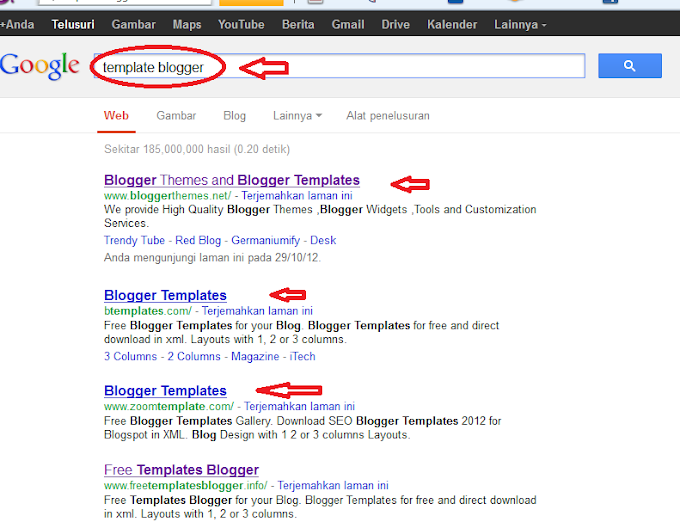
Task: Open Alat penelusuran search tools
Action: pyautogui.click(x=388, y=116)
